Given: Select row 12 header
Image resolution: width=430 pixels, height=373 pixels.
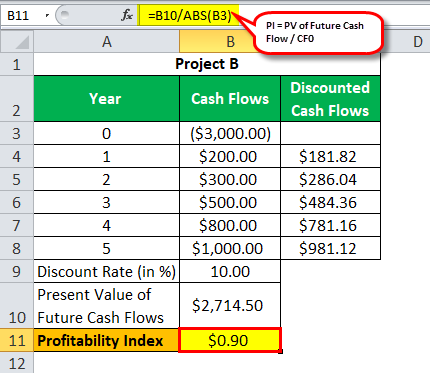Looking at the screenshot, I should pos(17,363).
